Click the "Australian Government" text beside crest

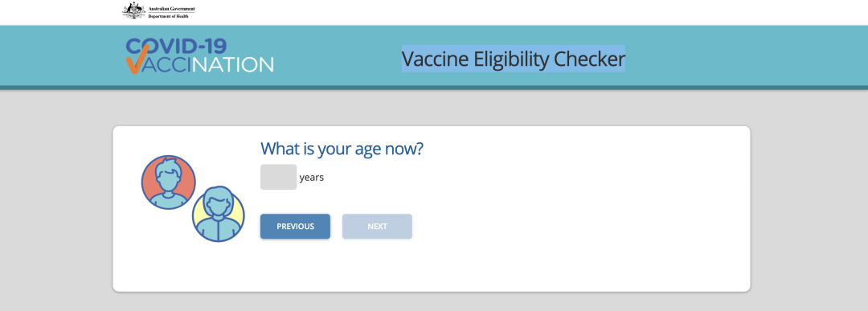(172, 9)
